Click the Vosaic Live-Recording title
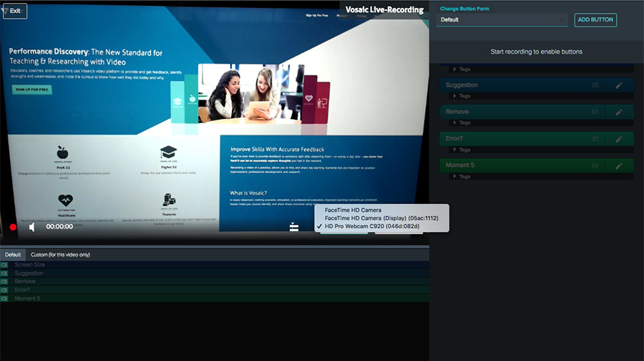The image size is (644, 361). (x=384, y=10)
